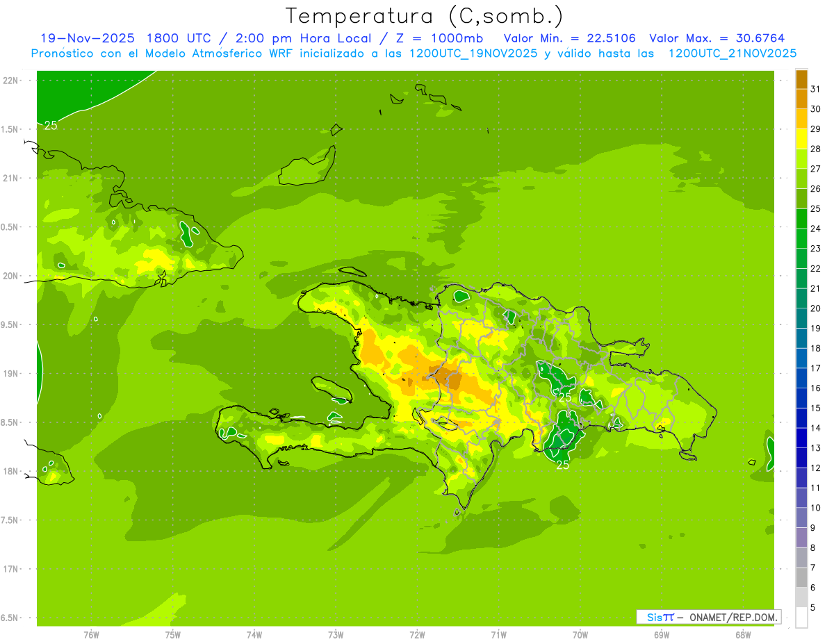Click the '68W' longitude axis label
The width and height of the screenshot is (834, 644).
tap(743, 635)
